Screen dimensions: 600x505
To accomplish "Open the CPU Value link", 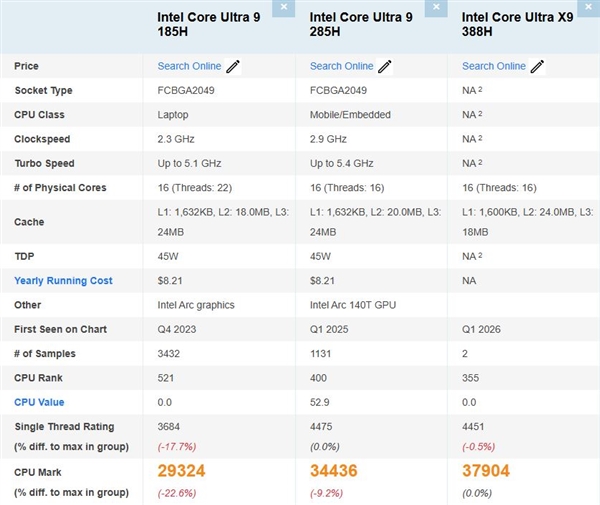I will (39, 401).
